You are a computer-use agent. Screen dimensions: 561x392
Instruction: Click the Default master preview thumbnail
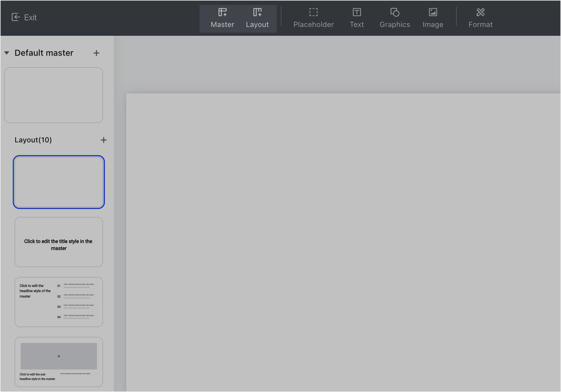[x=54, y=95]
